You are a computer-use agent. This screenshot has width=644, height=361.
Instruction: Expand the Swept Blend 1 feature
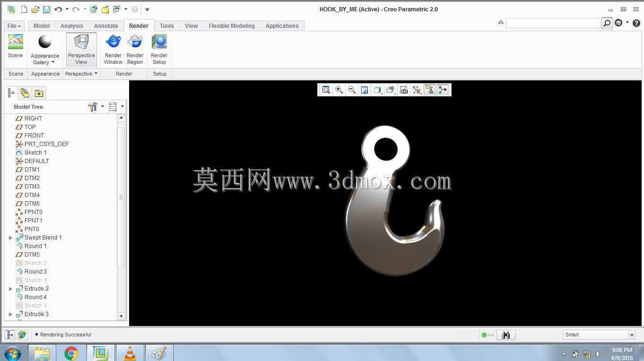point(10,238)
